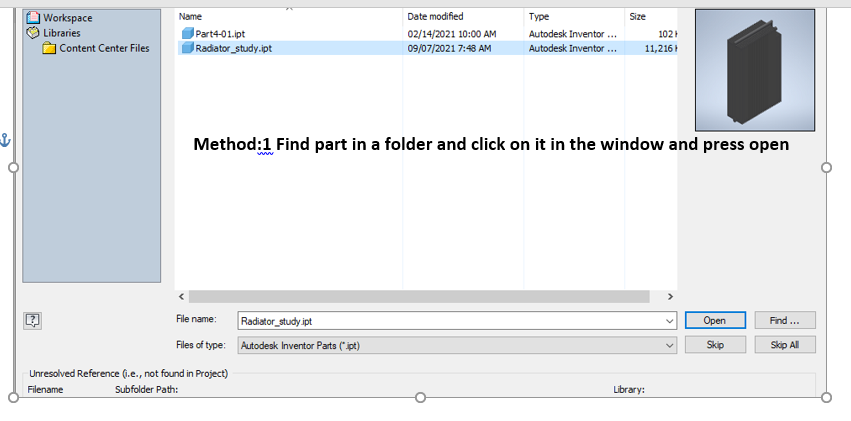The width and height of the screenshot is (851, 421).
Task: Click the help question-mark icon
Action: point(33,321)
